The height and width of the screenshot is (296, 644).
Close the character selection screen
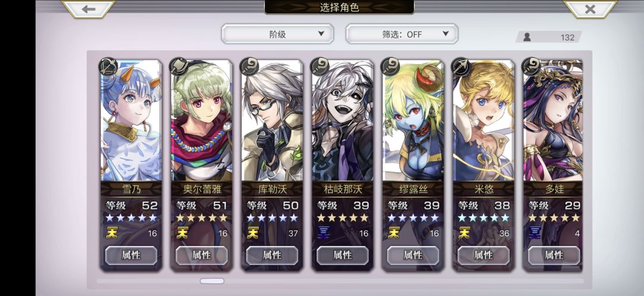[590, 8]
